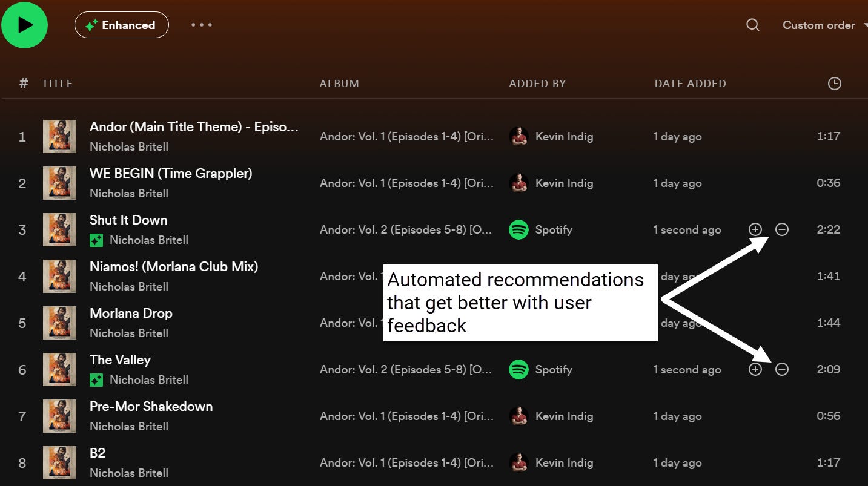Open the Andor Vol. 1 album link for Pre-Mor Shakedown

click(406, 416)
